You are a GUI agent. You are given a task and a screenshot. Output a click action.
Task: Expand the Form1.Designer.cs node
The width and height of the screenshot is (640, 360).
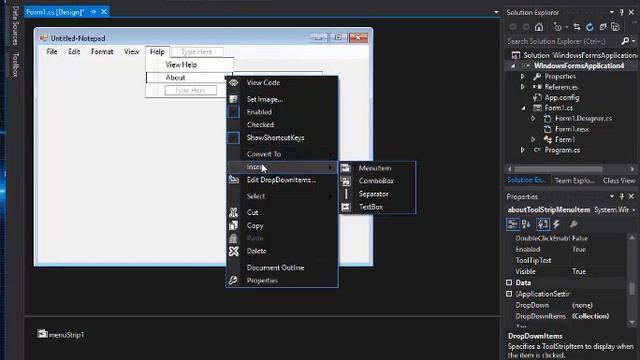pos(533,118)
